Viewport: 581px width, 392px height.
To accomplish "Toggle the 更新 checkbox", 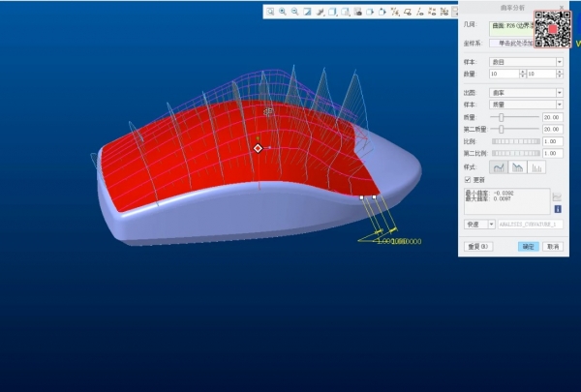I will point(469,180).
